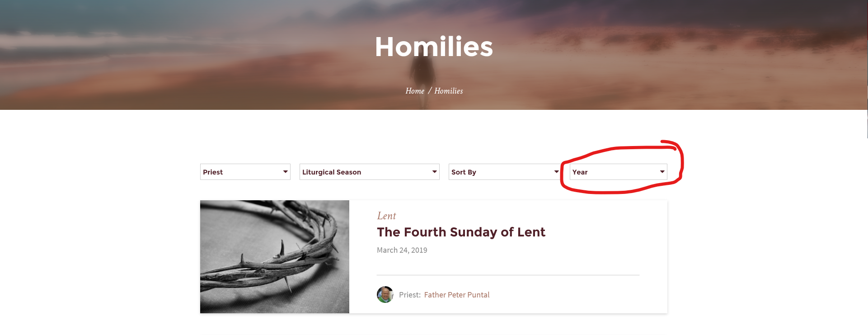Click the caret arrow on Liturgical Season
The width and height of the screenshot is (868, 335).
coord(434,172)
